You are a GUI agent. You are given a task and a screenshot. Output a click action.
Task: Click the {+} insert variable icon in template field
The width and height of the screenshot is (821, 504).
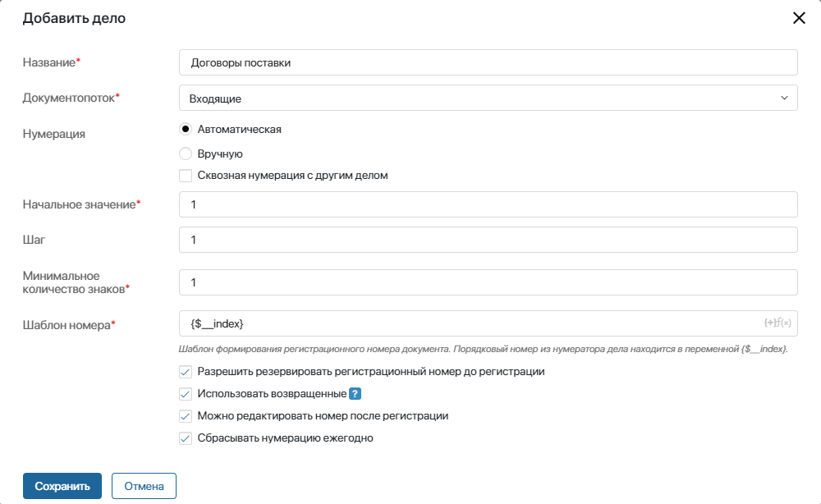[770, 323]
